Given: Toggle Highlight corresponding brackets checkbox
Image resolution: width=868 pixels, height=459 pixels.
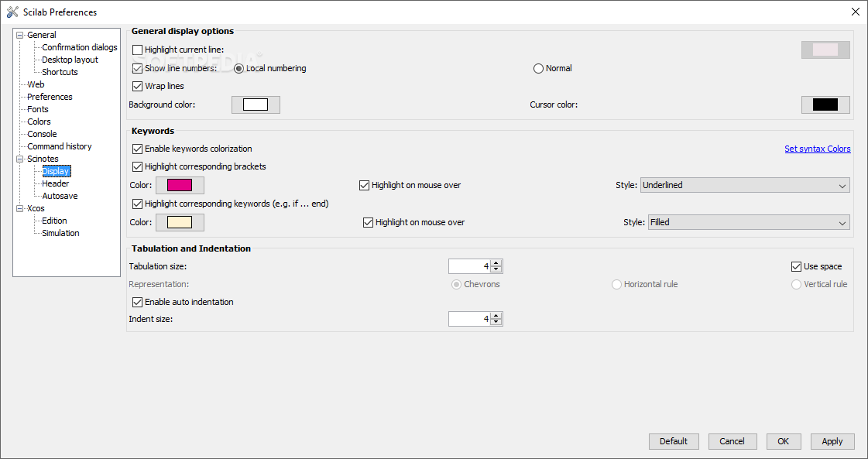Looking at the screenshot, I should 137,166.
